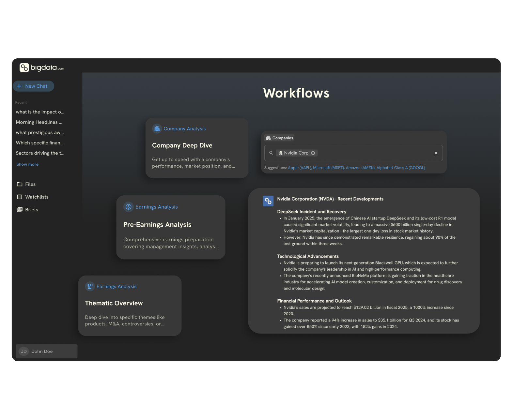This screenshot has width=513, height=420.
Task: Open recent chat 'what prestigious aw...'
Action: click(40, 132)
